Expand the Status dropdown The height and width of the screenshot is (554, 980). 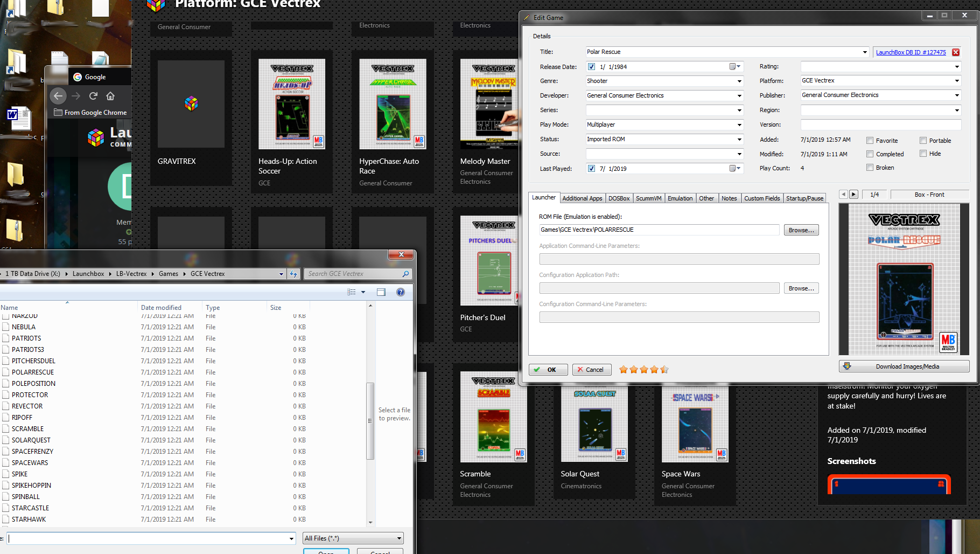(739, 140)
